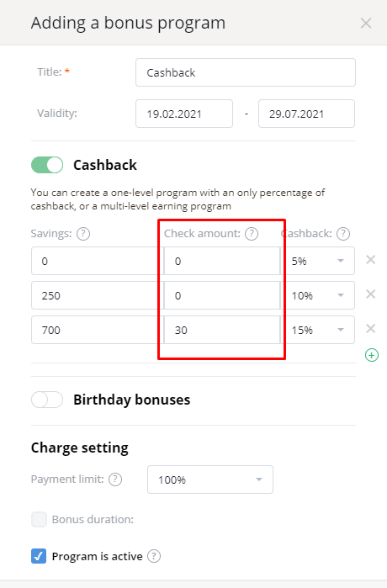The height and width of the screenshot is (588, 387).
Task: Click the Check amount help icon
Action: click(252, 234)
